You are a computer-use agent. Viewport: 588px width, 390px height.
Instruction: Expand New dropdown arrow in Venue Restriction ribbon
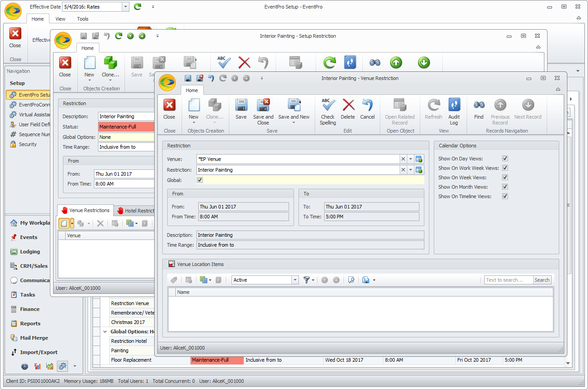click(194, 123)
